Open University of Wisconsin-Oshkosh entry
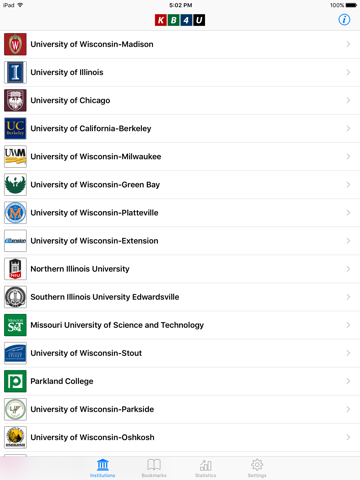Screen dimensions: 360x480 180,437
